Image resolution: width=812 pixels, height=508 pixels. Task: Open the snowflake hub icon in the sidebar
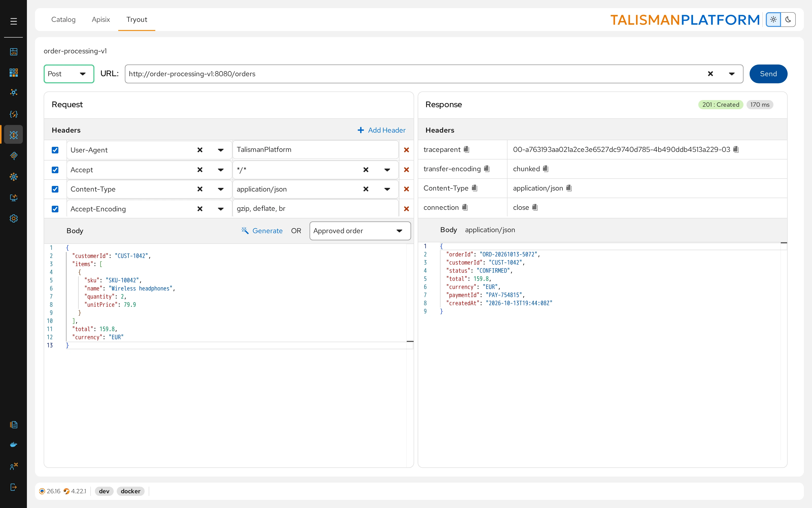click(x=13, y=177)
